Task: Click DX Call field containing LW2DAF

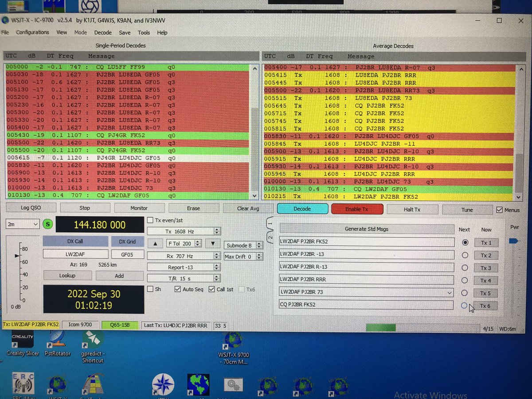Action: 75,254
